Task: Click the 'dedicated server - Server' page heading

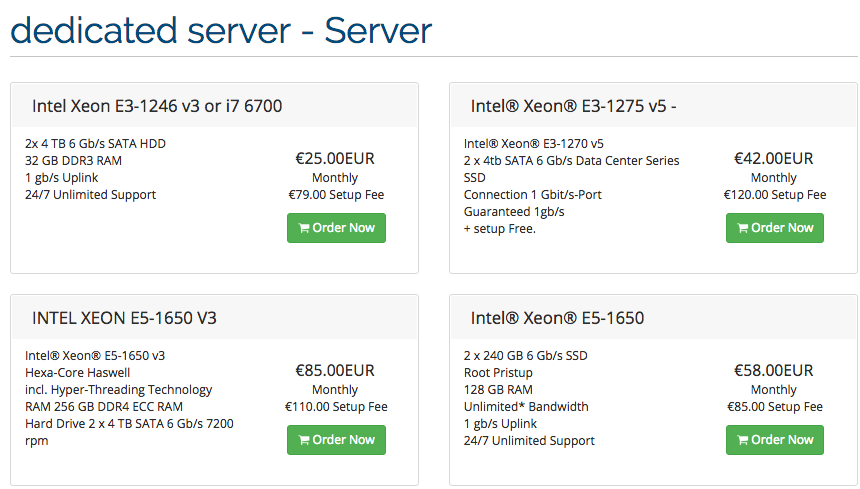Action: point(221,30)
